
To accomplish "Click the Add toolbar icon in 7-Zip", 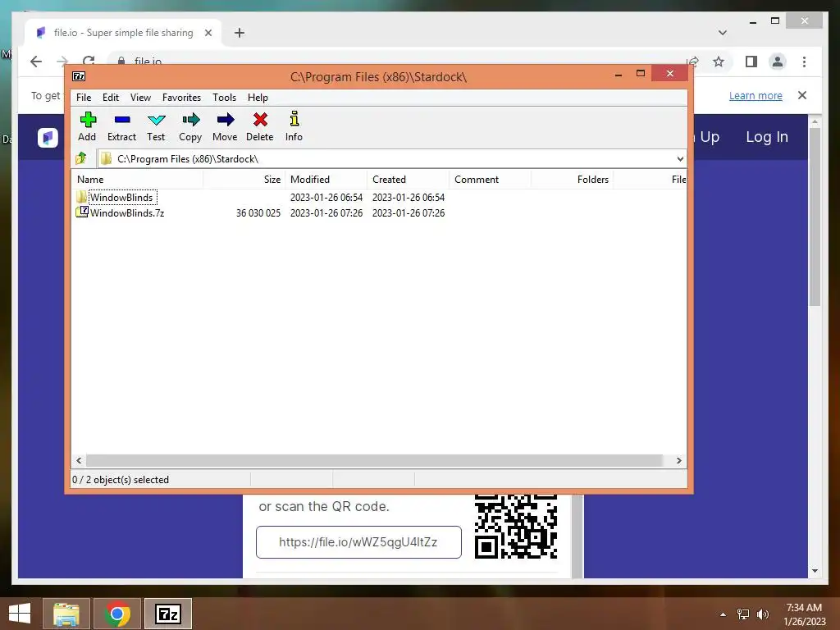I will coord(87,126).
